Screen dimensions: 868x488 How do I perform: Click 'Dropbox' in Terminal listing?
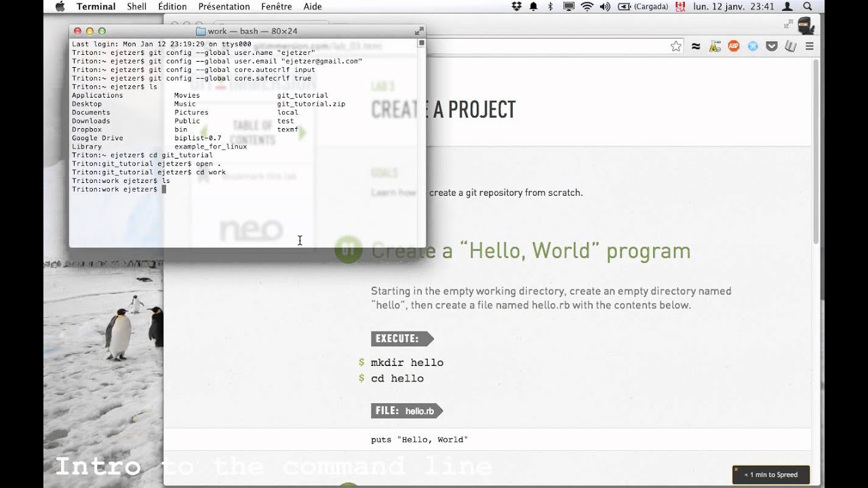[x=87, y=129]
